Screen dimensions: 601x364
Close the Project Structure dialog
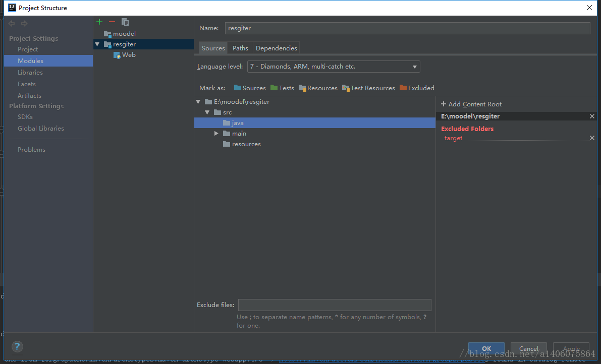pyautogui.click(x=589, y=8)
